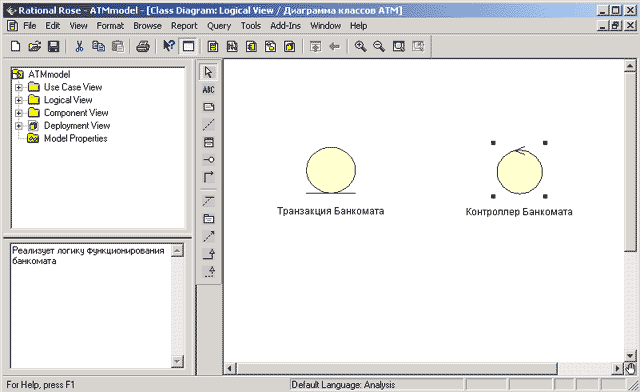The height and width of the screenshot is (392, 640).
Task: Click diagram horizontal scrollbar left arrow
Action: 229,369
